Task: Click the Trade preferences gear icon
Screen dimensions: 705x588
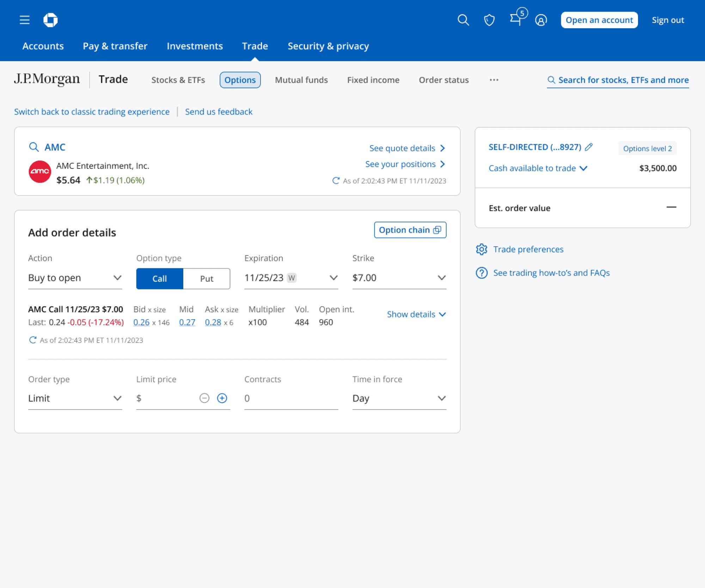Action: point(482,249)
